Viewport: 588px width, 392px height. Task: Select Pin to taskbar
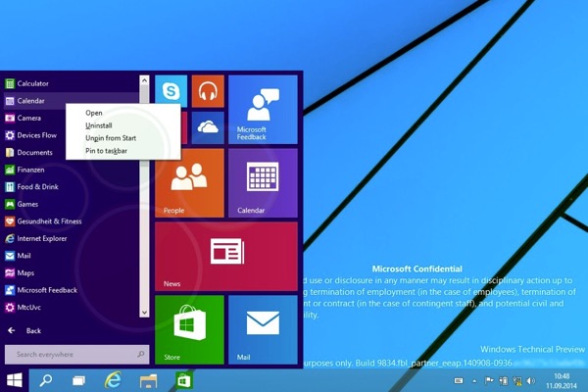(x=123, y=151)
